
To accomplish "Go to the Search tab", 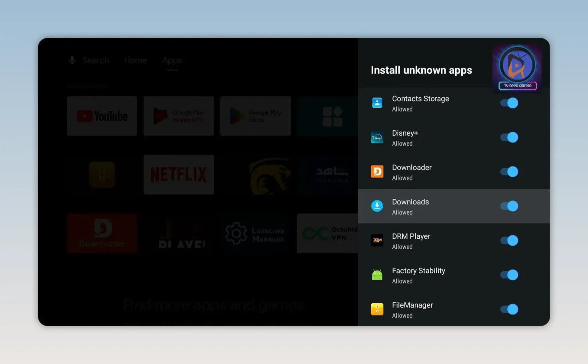I will click(x=96, y=60).
